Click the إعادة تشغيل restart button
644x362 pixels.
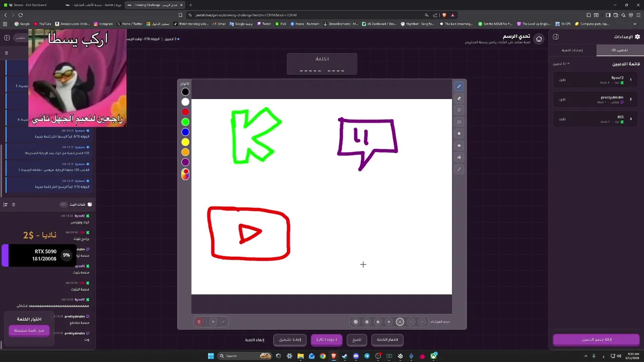pos(290,340)
